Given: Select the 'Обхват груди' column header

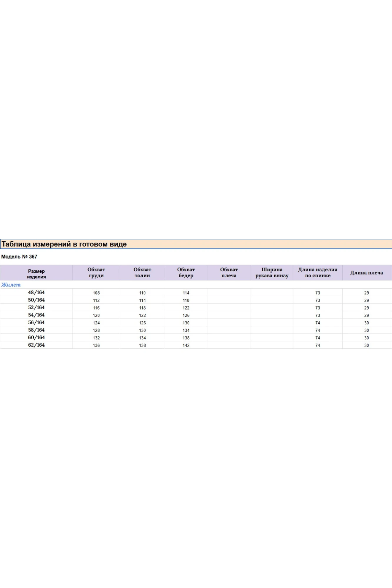Looking at the screenshot, I should pyautogui.click(x=96, y=273).
